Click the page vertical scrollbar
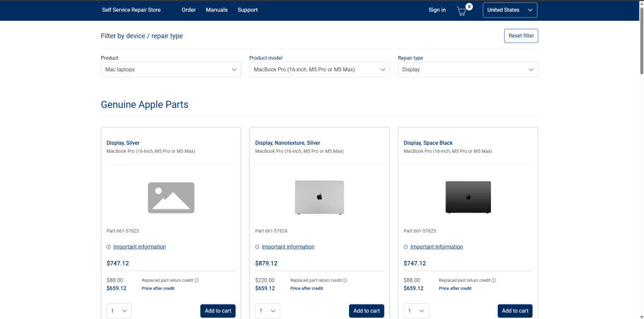 [641, 41]
